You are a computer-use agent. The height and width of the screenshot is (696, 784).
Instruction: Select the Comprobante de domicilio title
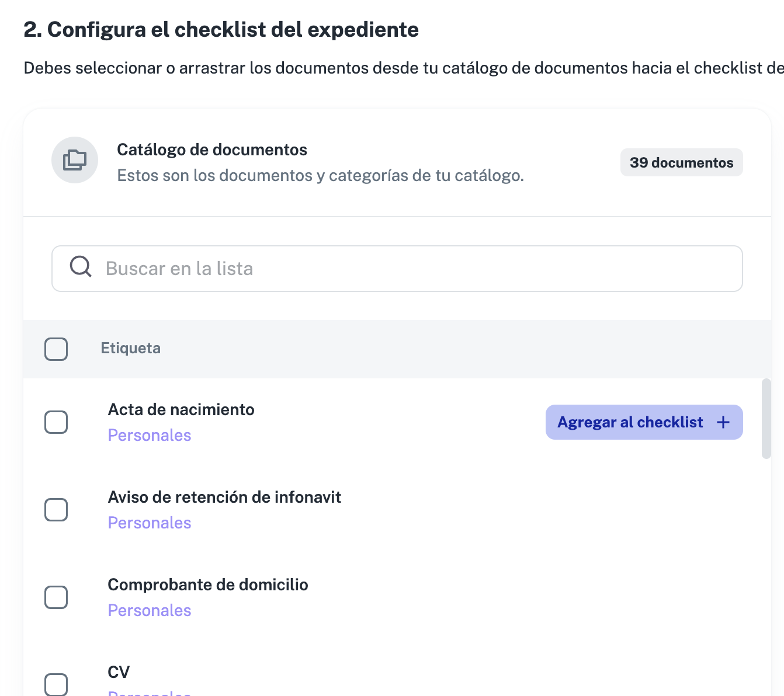coord(208,584)
